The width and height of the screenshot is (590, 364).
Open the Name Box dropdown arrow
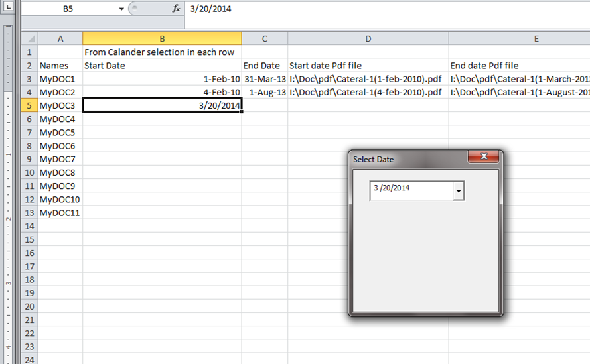coord(121,9)
